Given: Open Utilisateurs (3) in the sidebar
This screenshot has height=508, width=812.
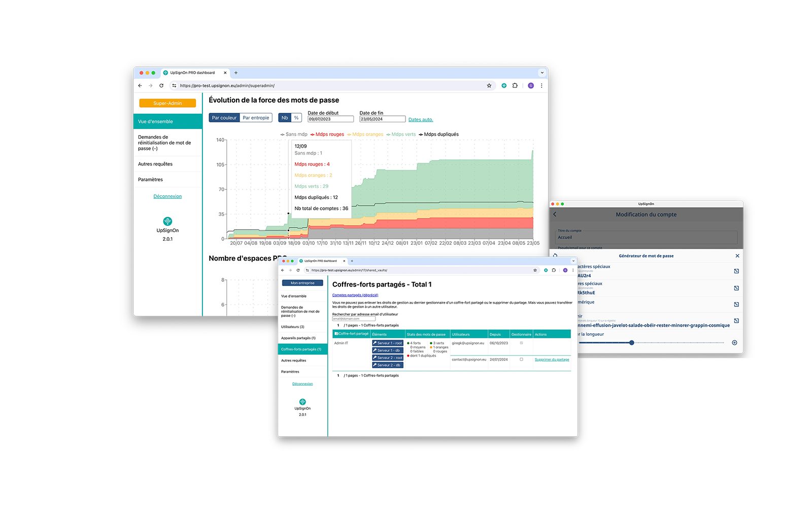Looking at the screenshot, I should pyautogui.click(x=293, y=327).
